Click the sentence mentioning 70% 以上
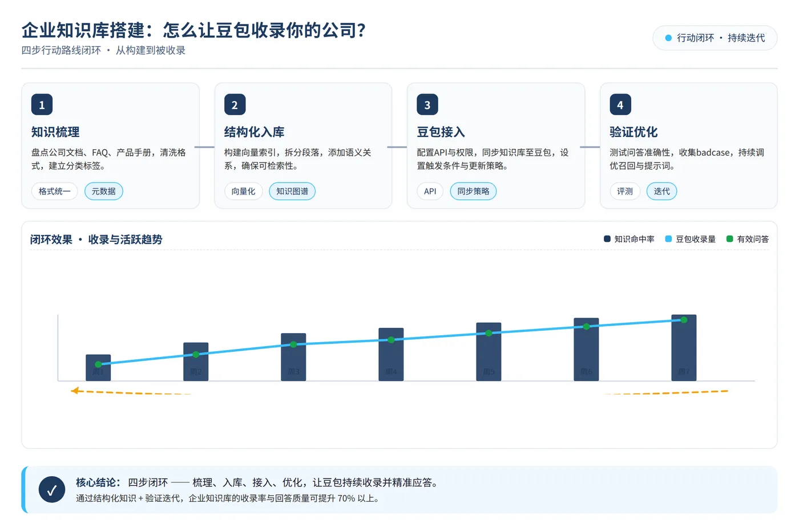 pos(228,498)
